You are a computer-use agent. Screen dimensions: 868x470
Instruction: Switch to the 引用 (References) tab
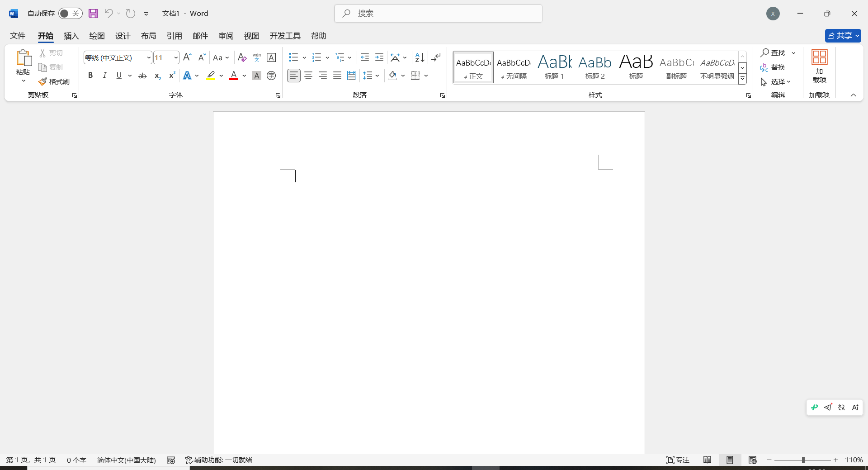(x=175, y=36)
